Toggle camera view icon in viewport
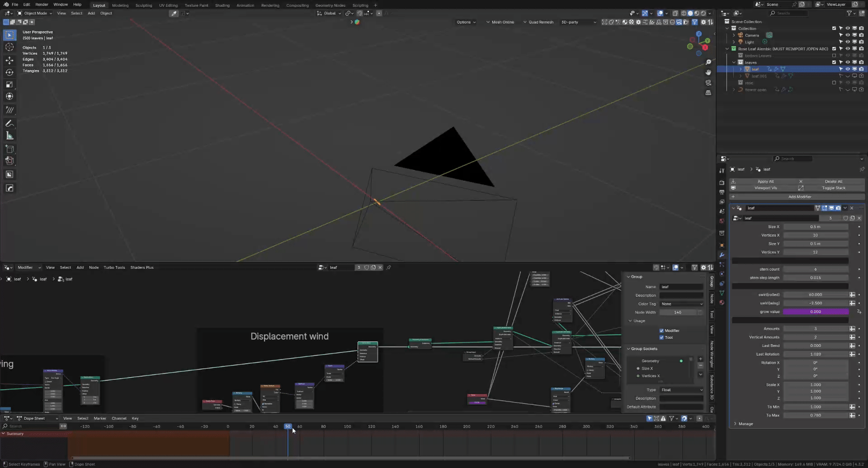The height and width of the screenshot is (468, 868). pyautogui.click(x=708, y=83)
